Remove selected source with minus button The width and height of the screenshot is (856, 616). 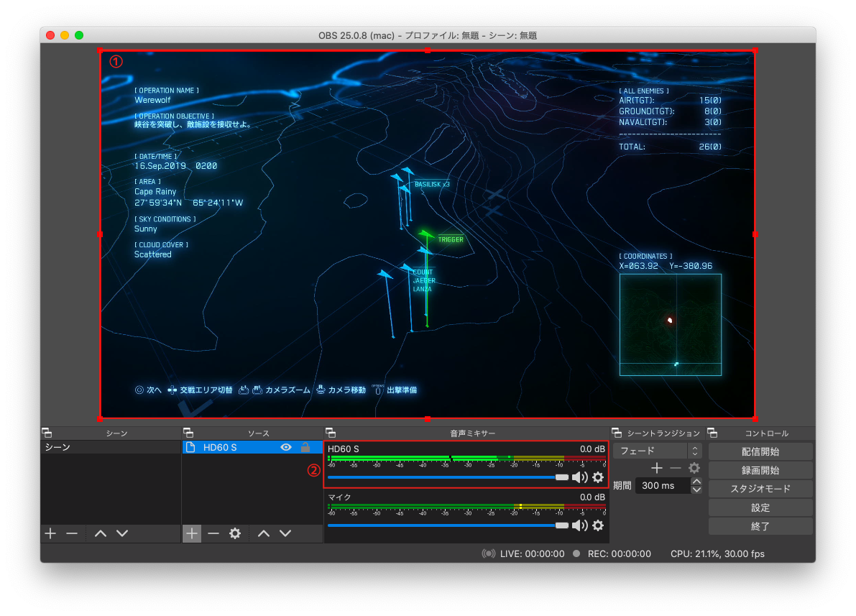click(x=213, y=533)
